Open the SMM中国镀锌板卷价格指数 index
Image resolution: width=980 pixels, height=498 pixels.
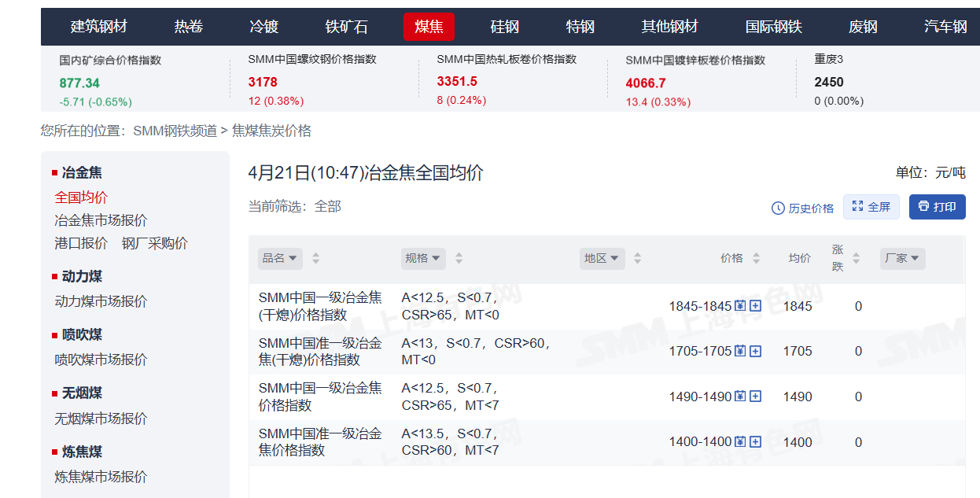pyautogui.click(x=695, y=60)
